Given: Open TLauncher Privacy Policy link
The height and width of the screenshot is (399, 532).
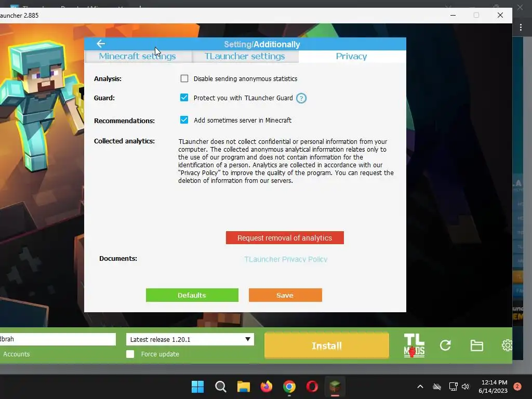Looking at the screenshot, I should click(286, 259).
